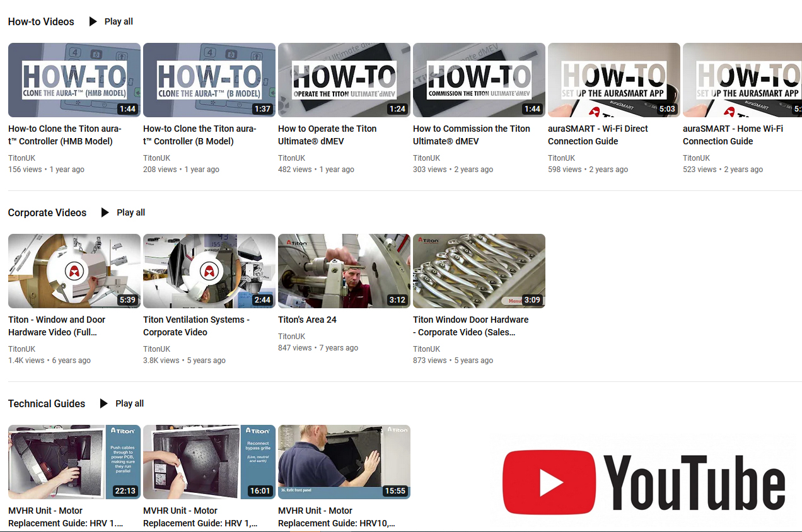Open auraSMART Wi-Fi Direct Connection Guide thumbnail
Viewport: 802px width, 532px height.
614,80
